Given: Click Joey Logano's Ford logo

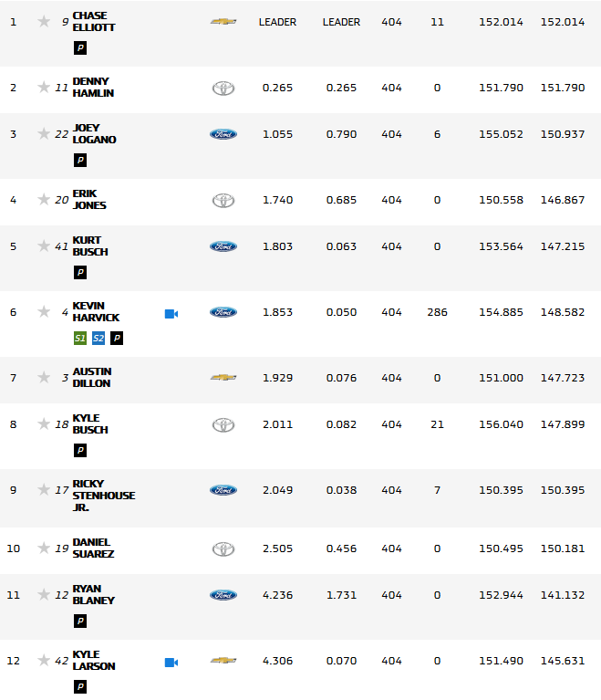Looking at the screenshot, I should (223, 134).
